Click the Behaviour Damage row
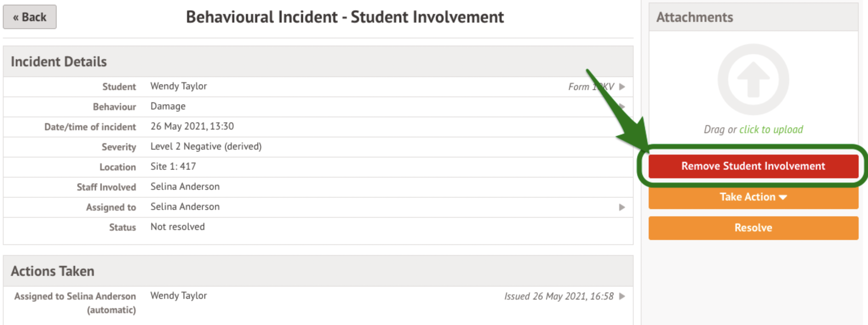The image size is (868, 325). [x=168, y=107]
